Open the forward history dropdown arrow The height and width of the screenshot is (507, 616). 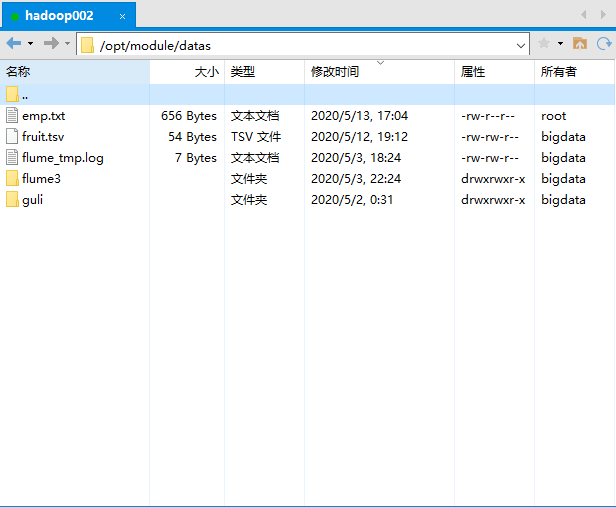tap(68, 43)
